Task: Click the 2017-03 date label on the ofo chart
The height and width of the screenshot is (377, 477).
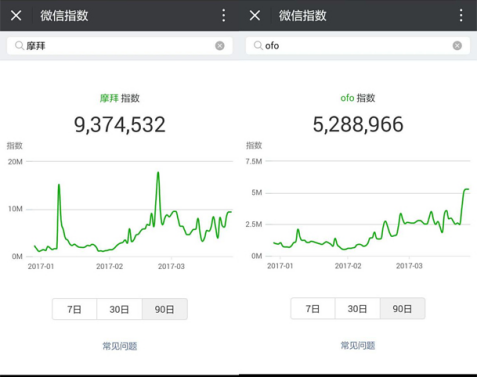Action: [409, 266]
